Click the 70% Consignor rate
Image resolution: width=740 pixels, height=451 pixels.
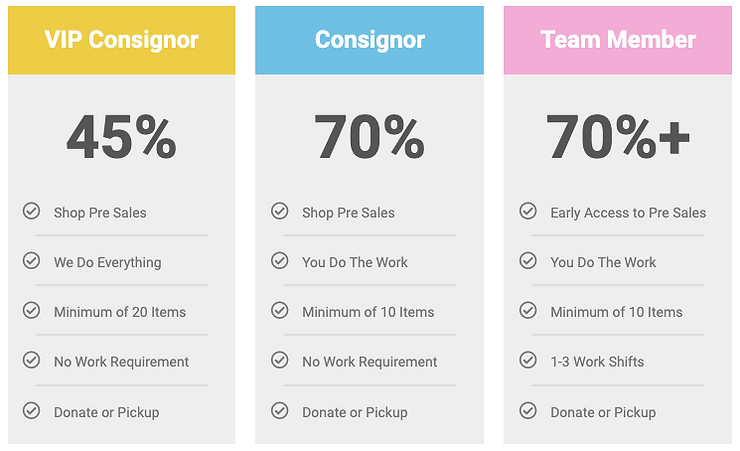[369, 137]
